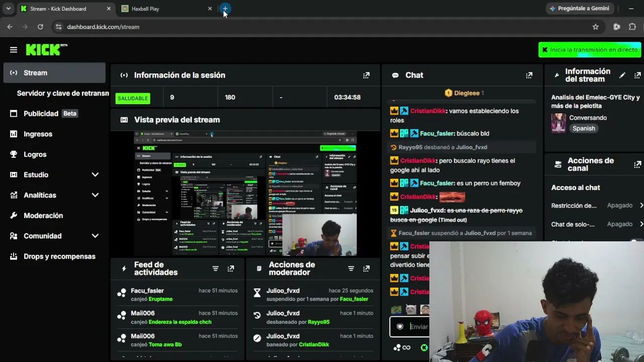The width and height of the screenshot is (644, 362).
Task: Click the 03:34:58 session duration
Action: point(347,97)
